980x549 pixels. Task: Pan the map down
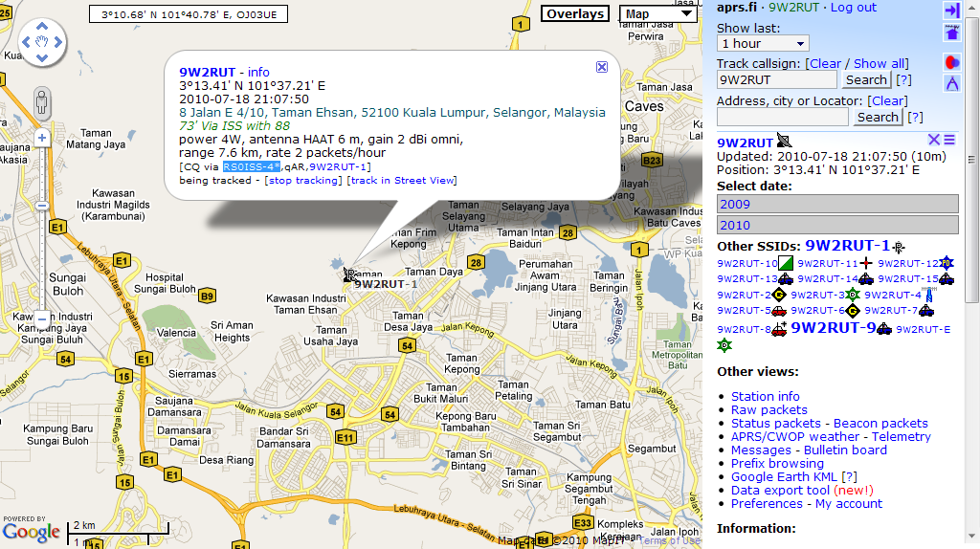42,58
